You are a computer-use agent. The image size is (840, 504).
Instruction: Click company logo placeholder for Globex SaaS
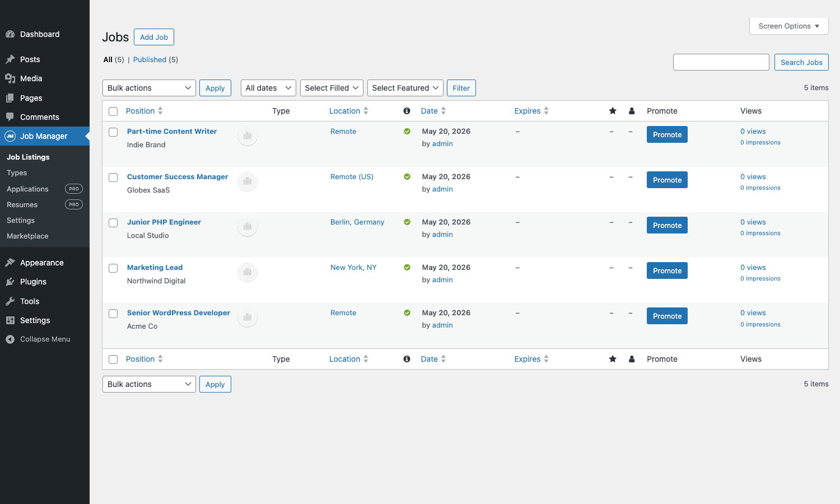(x=248, y=181)
